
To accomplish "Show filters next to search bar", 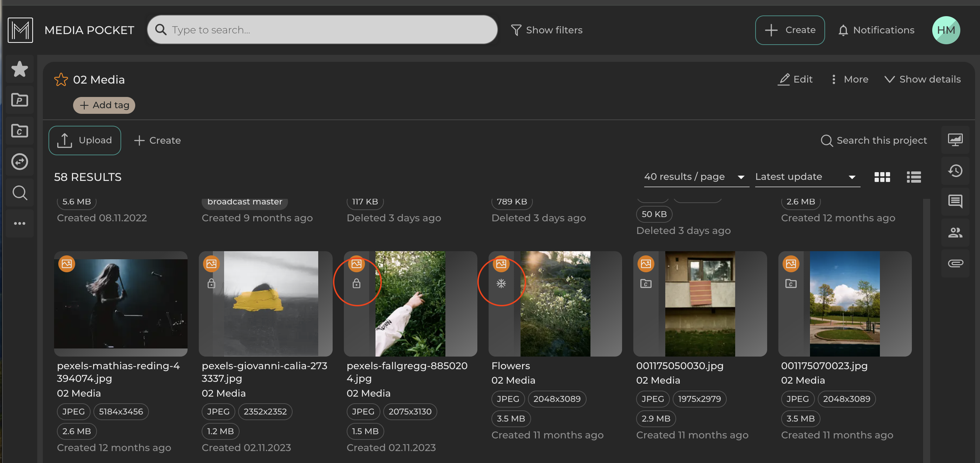I will tap(546, 30).
